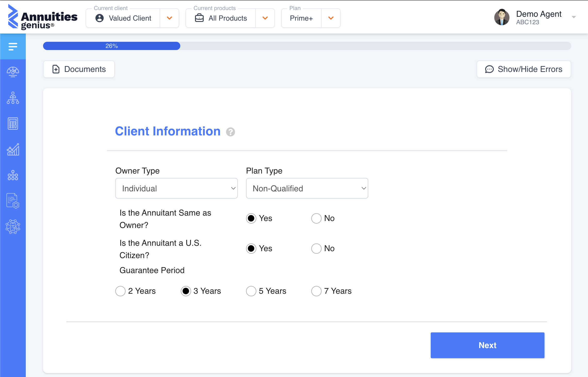
Task: Click the progress bar at 26%
Action: pos(112,46)
